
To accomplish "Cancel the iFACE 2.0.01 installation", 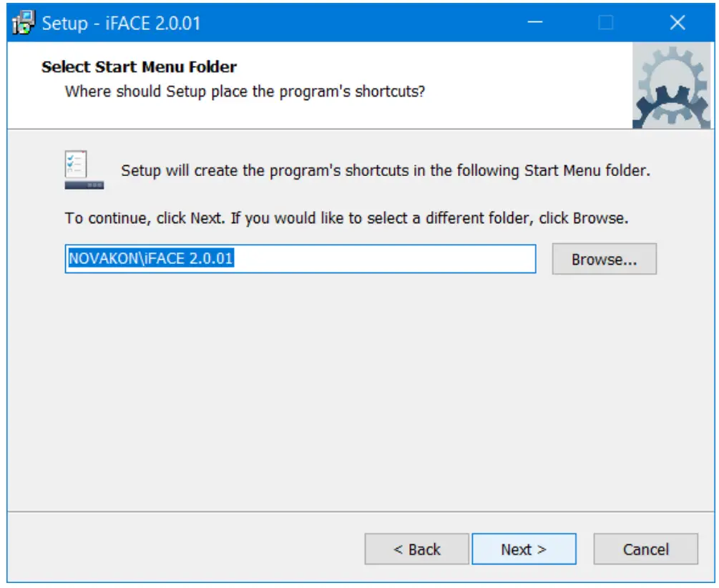I will click(x=645, y=549).
